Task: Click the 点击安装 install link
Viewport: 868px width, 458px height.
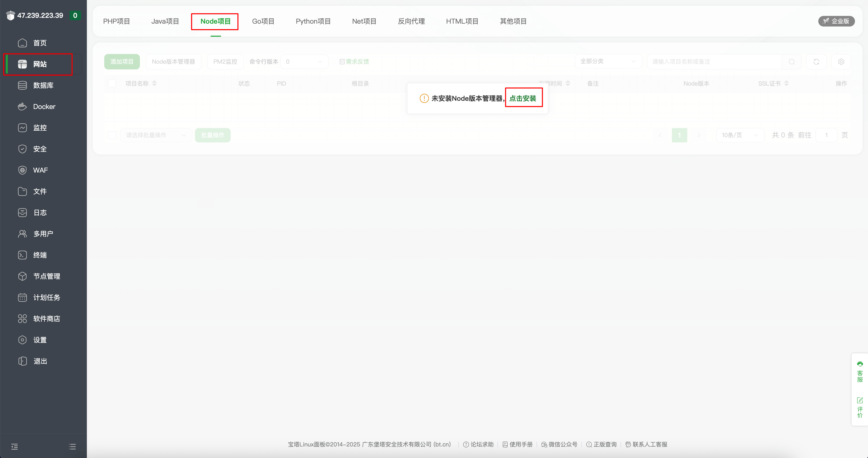Action: pos(523,98)
